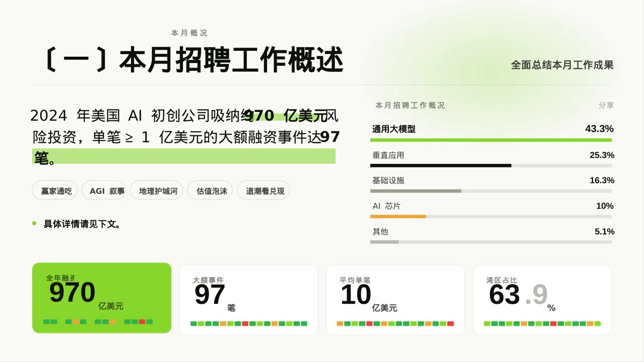644x362 pixels.
Task: Click the 分享 link in the panel header
Action: click(606, 106)
